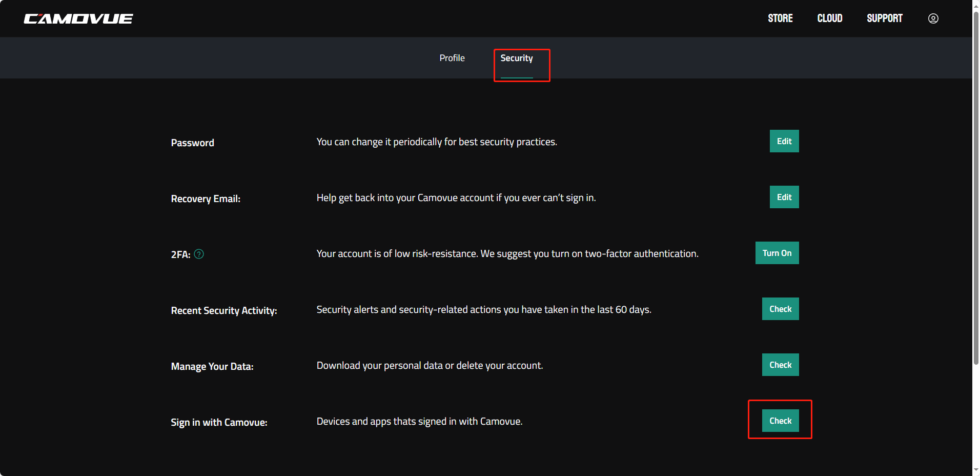Edit the Recovery Email
Image resolution: width=980 pixels, height=476 pixels.
784,197
